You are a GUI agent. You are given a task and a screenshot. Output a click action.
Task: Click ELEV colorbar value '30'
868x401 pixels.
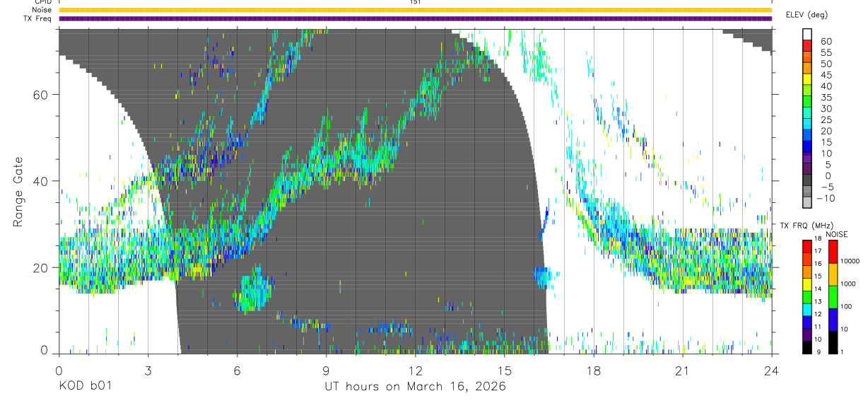826,108
